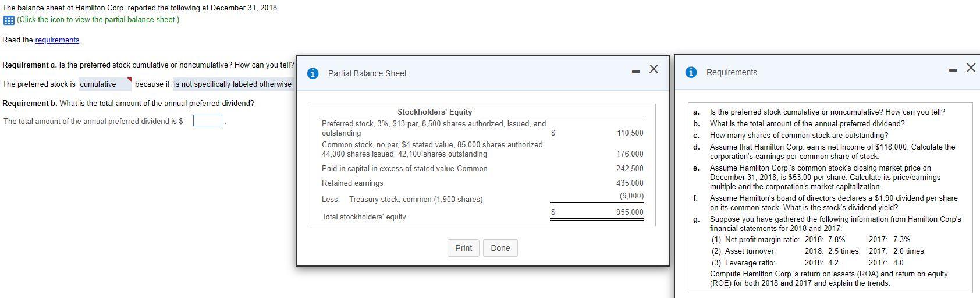Click requirement b about annual preferred dividend
The width and height of the screenshot is (980, 298).
coord(807,123)
